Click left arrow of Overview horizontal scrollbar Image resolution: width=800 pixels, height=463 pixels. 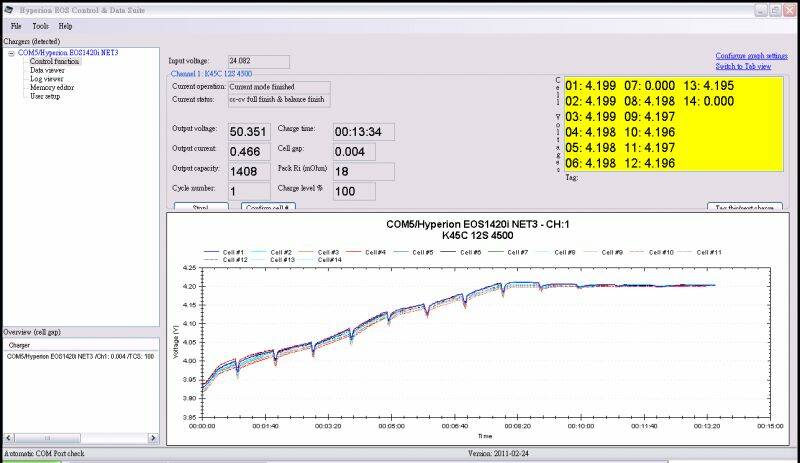click(x=9, y=438)
